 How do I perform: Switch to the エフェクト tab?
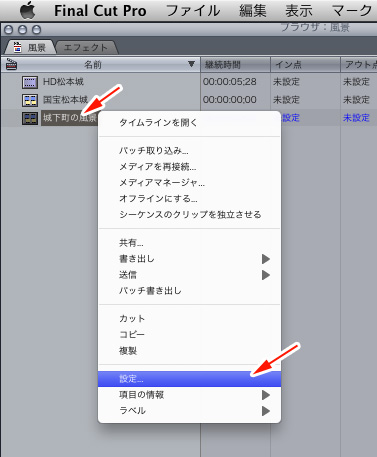tap(86, 47)
